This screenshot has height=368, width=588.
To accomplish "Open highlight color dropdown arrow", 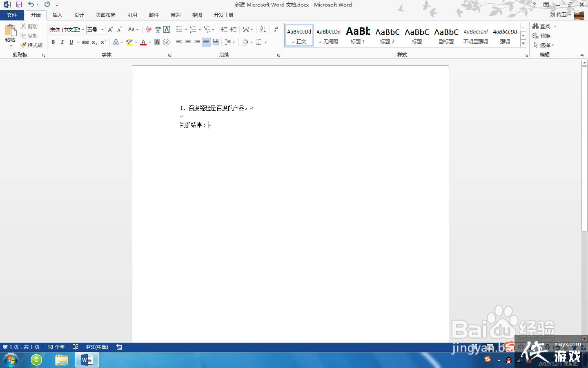I will click(x=136, y=42).
